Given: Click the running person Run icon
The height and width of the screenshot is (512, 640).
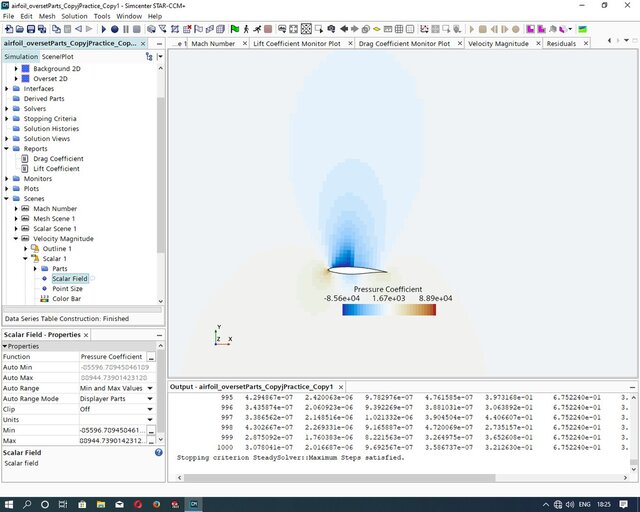Looking at the screenshot, I should (257, 29).
